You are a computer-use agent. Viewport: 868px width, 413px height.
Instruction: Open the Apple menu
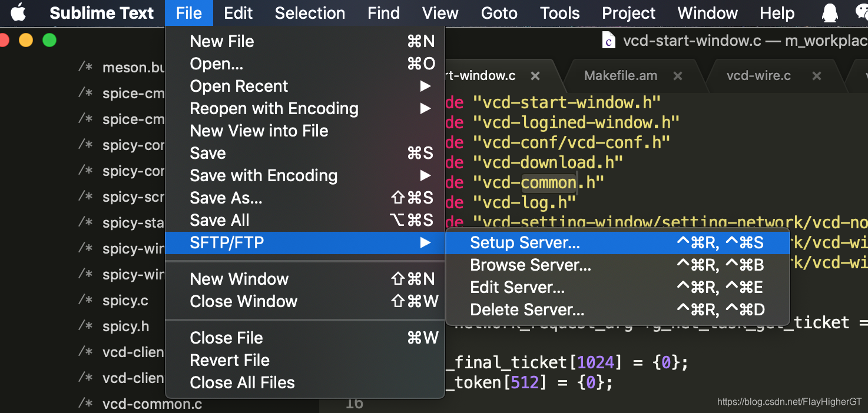pos(18,12)
